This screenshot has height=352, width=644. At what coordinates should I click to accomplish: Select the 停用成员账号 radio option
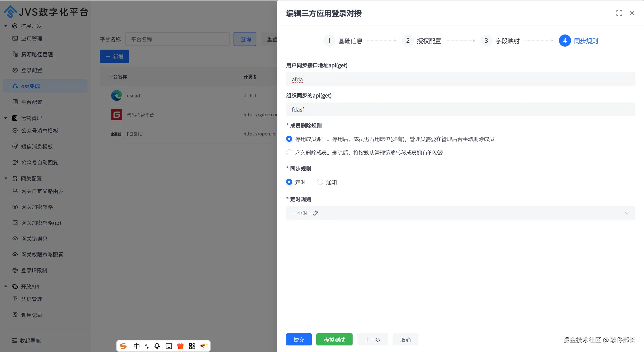click(x=289, y=139)
